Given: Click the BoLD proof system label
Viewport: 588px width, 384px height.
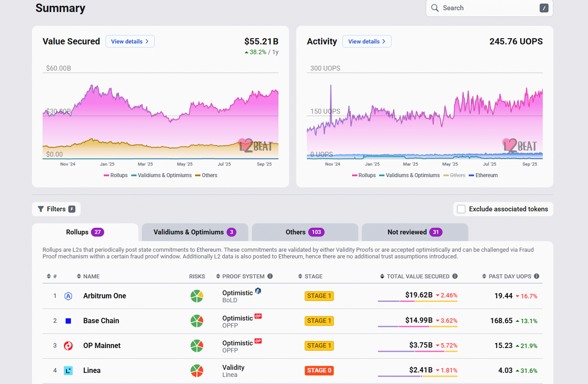Looking at the screenshot, I should [x=230, y=301].
